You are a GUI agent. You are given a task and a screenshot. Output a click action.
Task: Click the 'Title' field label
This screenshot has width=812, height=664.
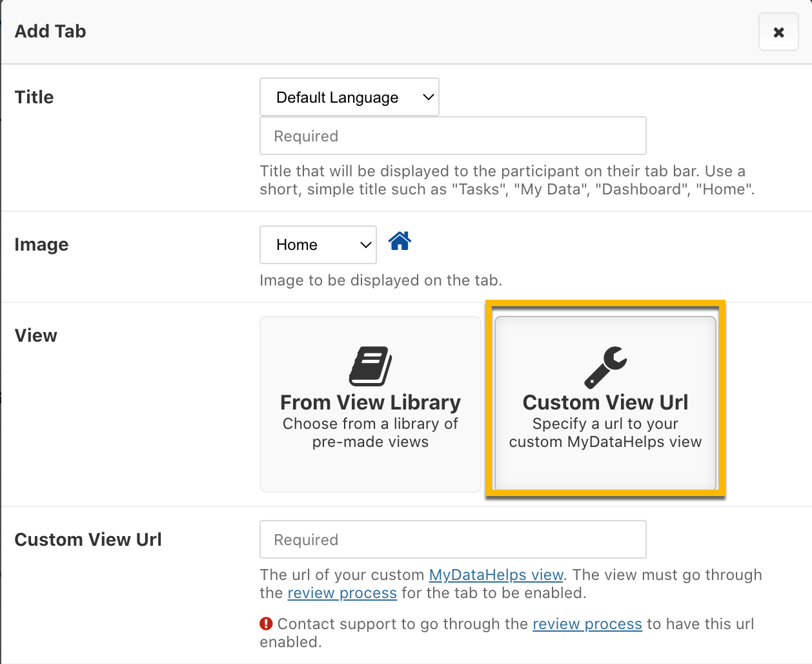(x=34, y=97)
